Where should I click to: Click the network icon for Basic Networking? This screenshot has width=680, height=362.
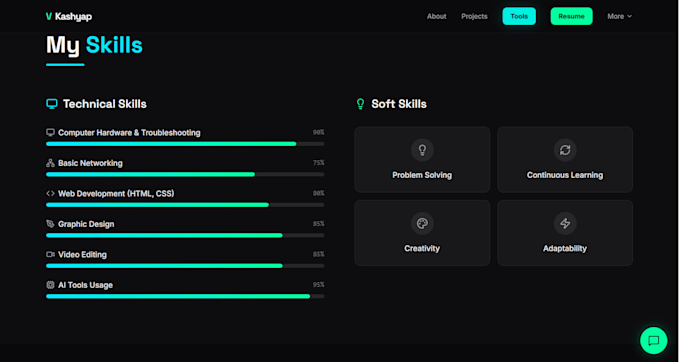[x=50, y=163]
